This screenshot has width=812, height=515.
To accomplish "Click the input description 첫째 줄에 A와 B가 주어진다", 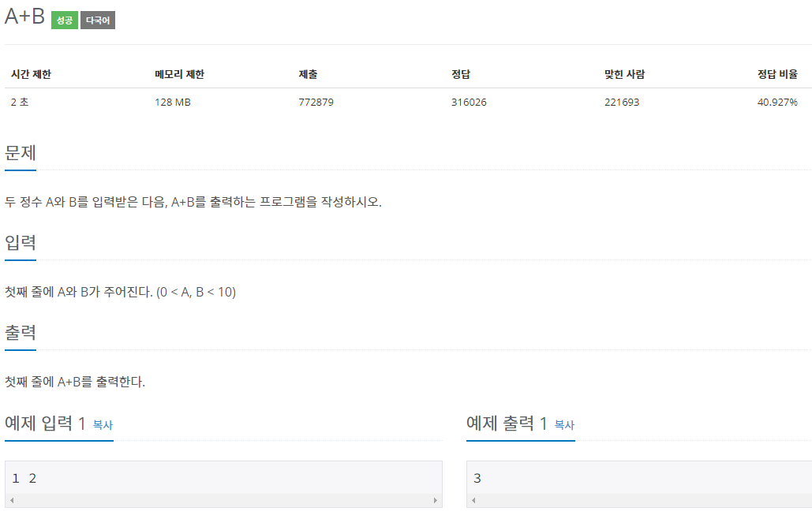I will coord(120,292).
